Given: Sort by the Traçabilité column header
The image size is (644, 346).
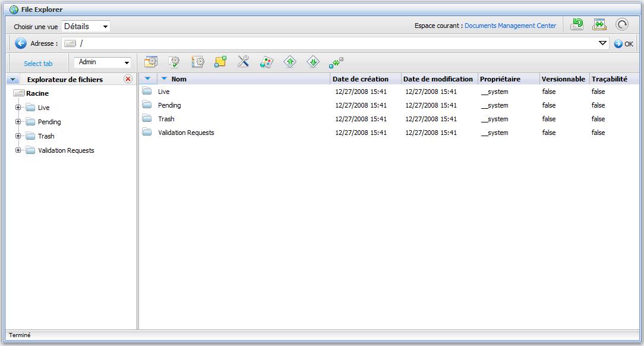Looking at the screenshot, I should (x=609, y=79).
